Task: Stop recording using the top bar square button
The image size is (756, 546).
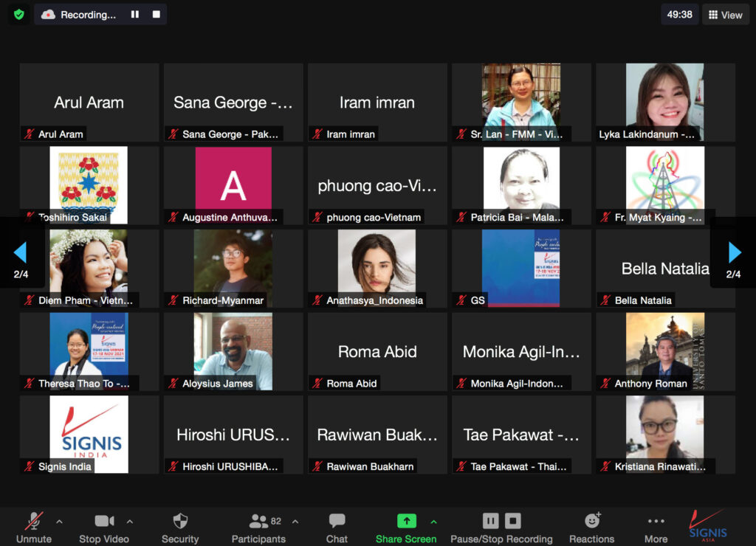Action: [156, 15]
